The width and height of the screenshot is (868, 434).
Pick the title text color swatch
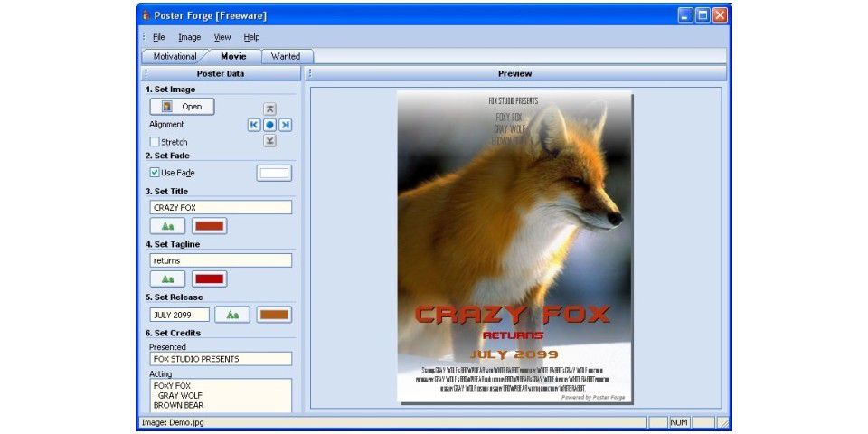click(209, 226)
